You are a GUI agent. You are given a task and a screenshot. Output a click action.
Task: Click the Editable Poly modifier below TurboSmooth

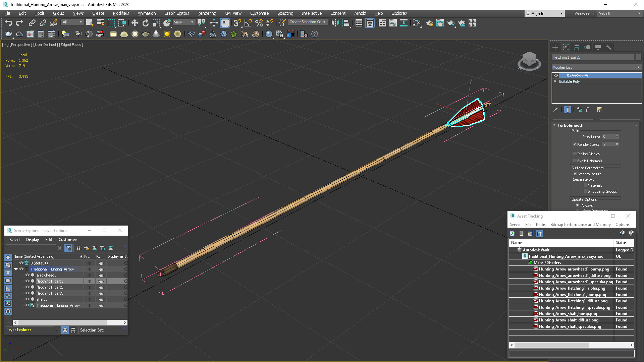[x=570, y=81]
